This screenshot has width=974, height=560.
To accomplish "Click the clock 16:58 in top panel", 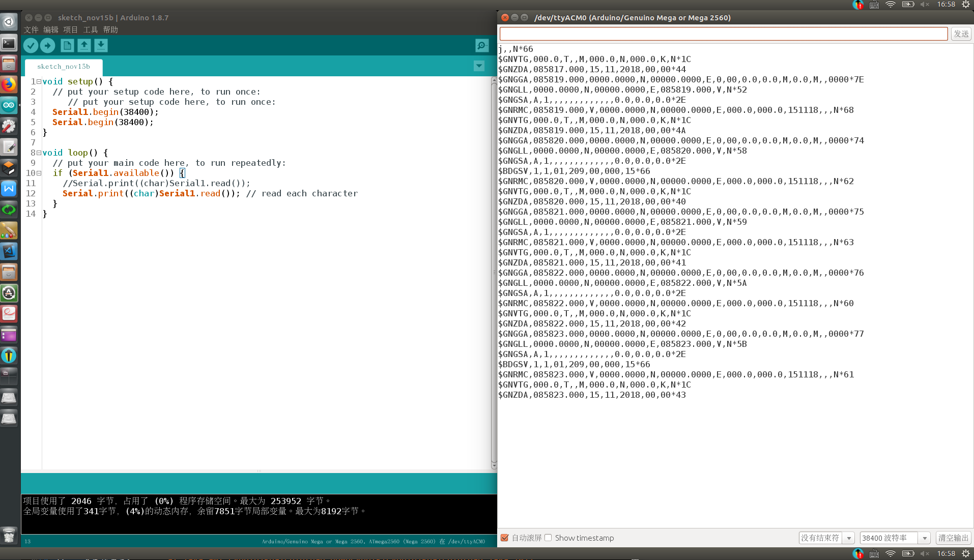I will pyautogui.click(x=946, y=5).
